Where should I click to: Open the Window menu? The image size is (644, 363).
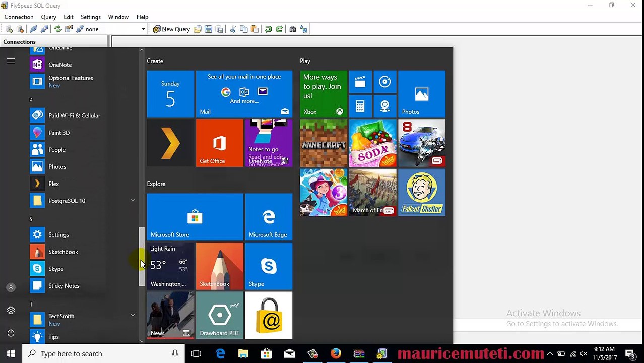point(118,17)
